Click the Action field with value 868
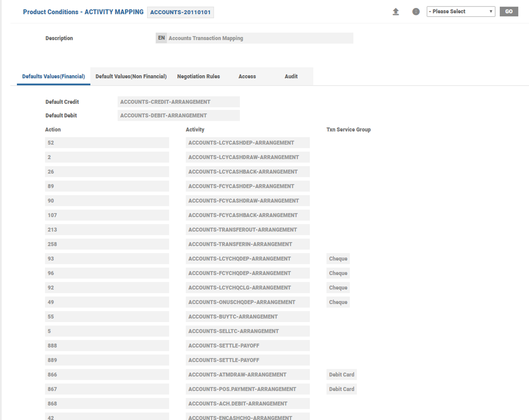Screen dimensions: 529x420 coord(107,404)
